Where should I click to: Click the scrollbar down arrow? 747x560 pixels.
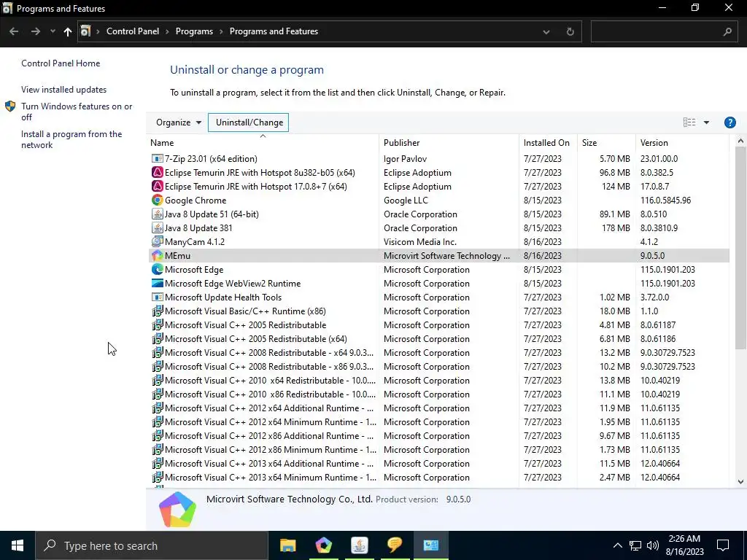pos(740,481)
